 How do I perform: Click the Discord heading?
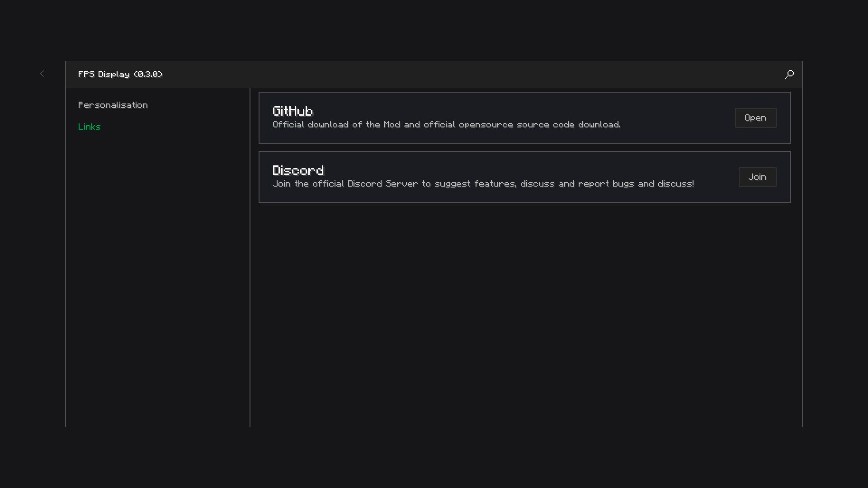[x=298, y=170]
